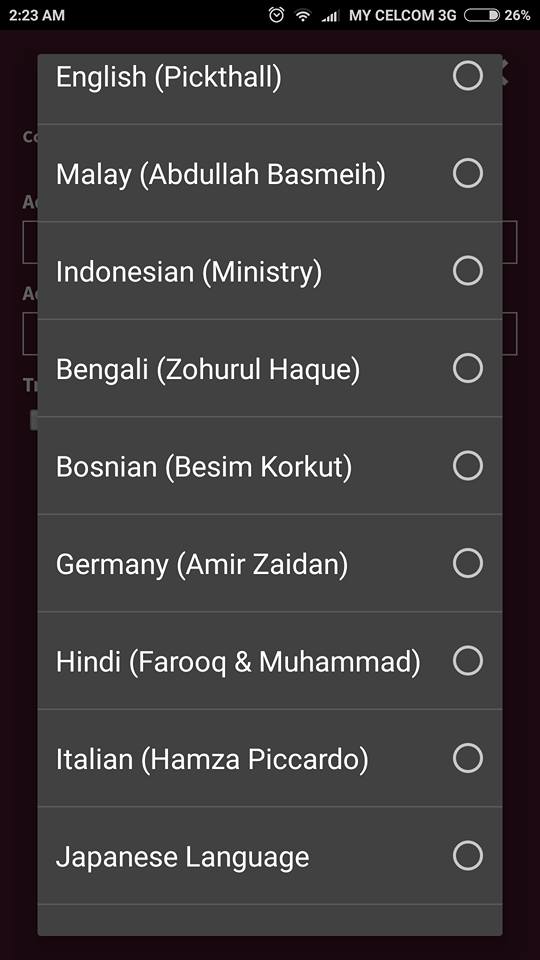Tap the Hindi (Farooq & Muhammad) option text
The width and height of the screenshot is (540, 960).
click(x=238, y=662)
